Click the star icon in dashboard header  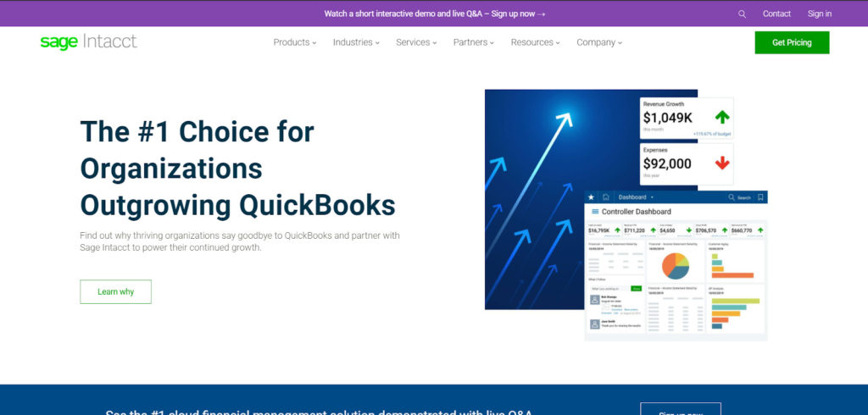(591, 197)
